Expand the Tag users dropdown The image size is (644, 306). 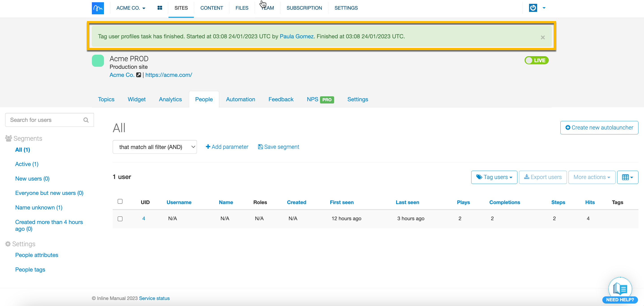pos(494,177)
